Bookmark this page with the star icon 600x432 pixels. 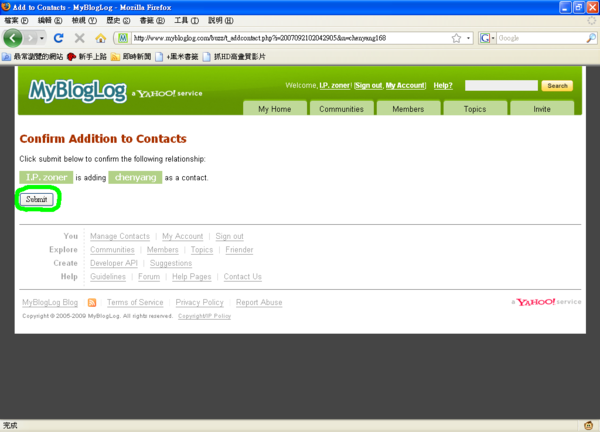tap(456, 38)
